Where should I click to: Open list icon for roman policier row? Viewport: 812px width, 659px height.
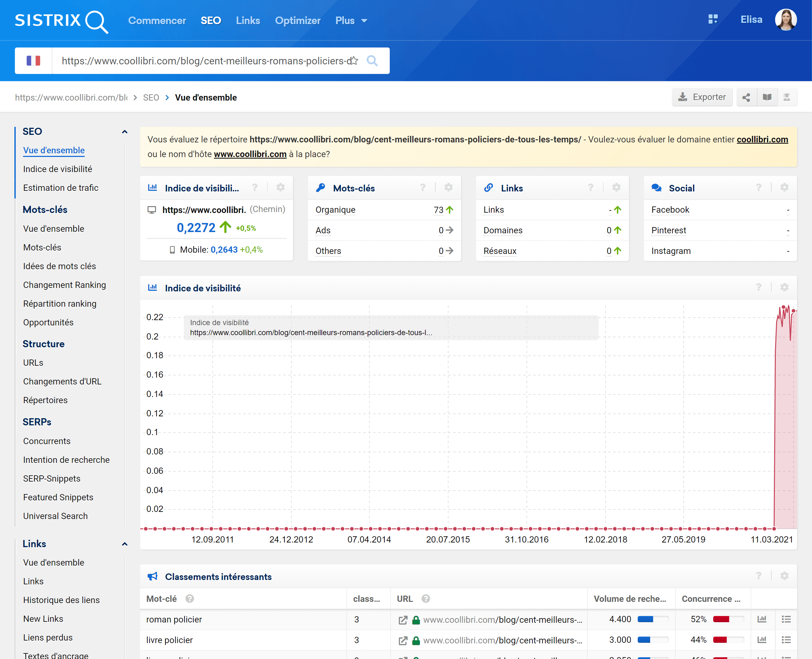[x=786, y=619]
